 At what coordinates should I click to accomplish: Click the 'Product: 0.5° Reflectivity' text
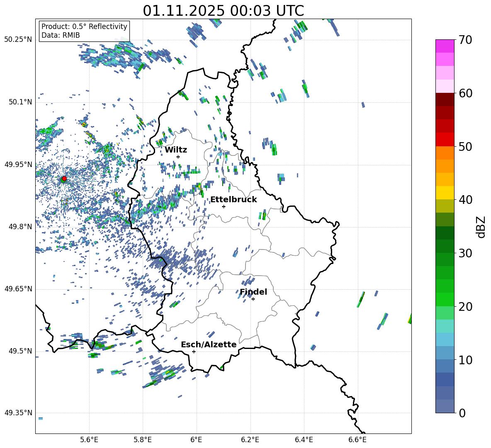[84, 27]
